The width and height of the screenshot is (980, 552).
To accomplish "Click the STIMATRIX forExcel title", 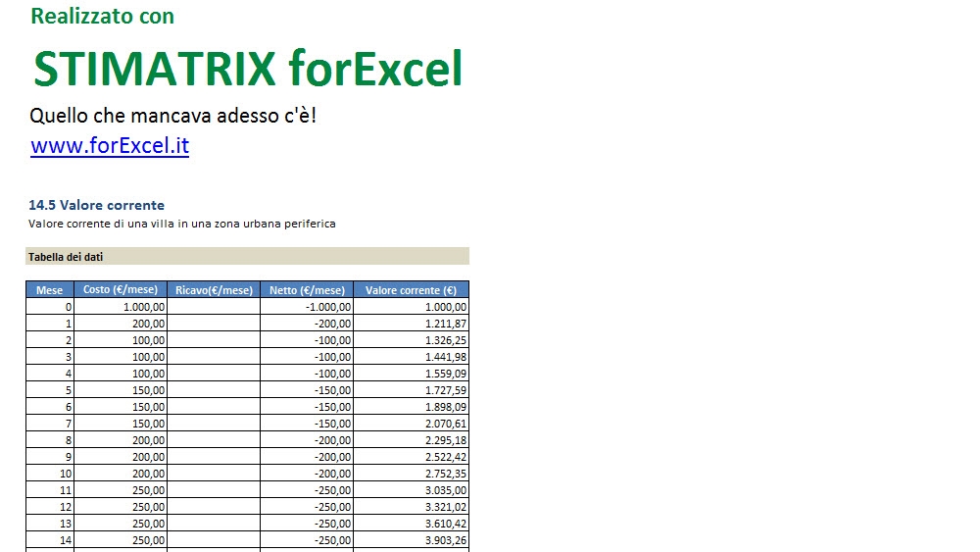I will (248, 69).
